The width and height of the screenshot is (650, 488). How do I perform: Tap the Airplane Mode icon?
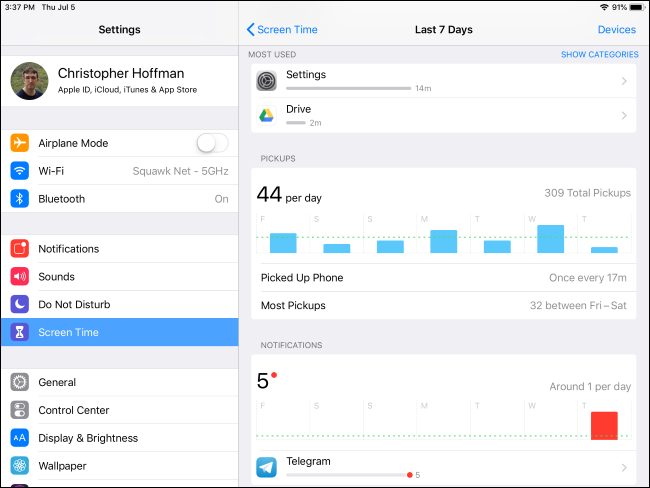(20, 143)
